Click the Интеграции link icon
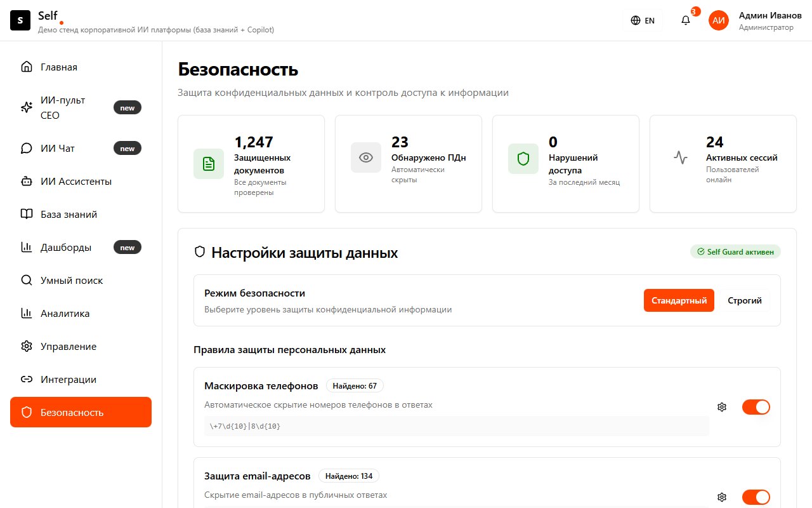The image size is (812, 508). 27,379
